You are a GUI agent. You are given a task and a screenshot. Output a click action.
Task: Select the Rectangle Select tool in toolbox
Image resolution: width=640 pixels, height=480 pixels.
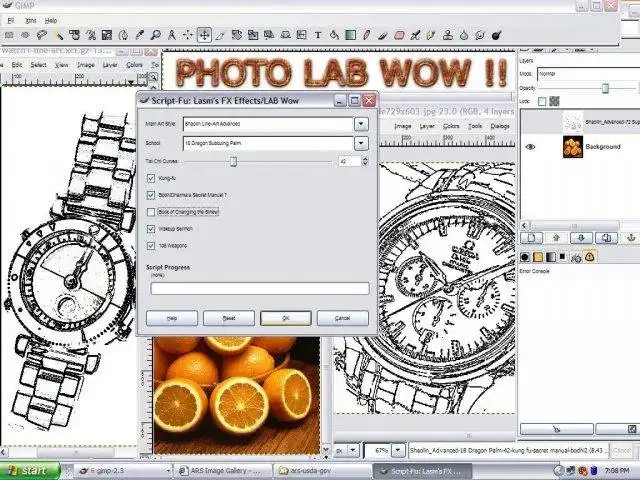pyautogui.click(x=9, y=36)
